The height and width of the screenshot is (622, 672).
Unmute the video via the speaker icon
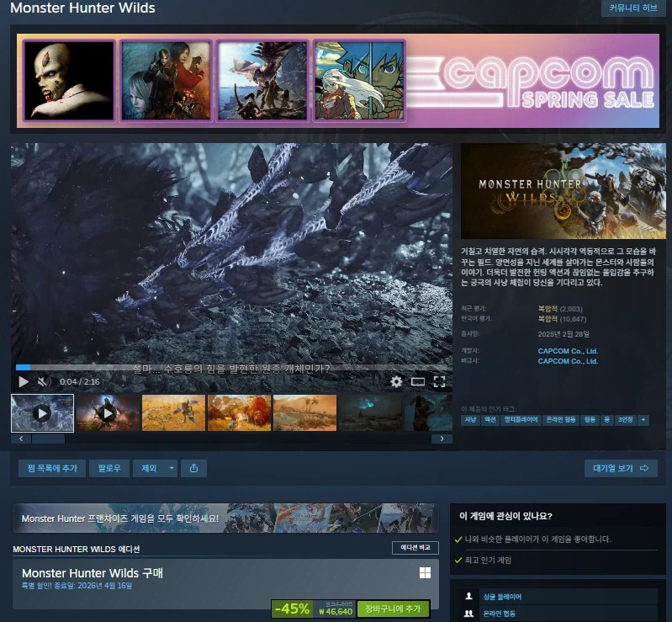coord(43,381)
